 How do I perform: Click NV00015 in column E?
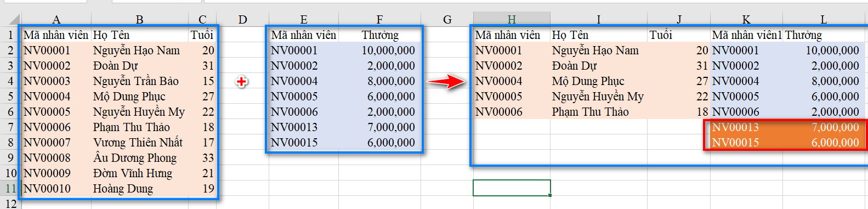(x=304, y=143)
